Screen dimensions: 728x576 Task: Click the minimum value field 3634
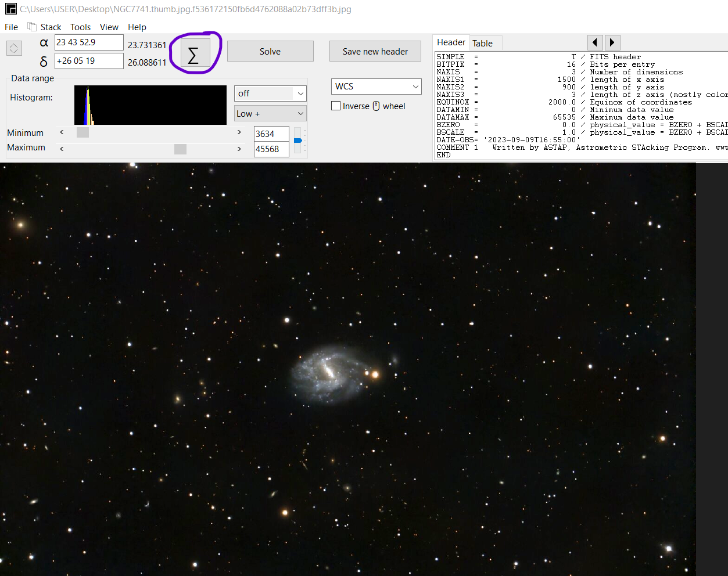(x=271, y=134)
